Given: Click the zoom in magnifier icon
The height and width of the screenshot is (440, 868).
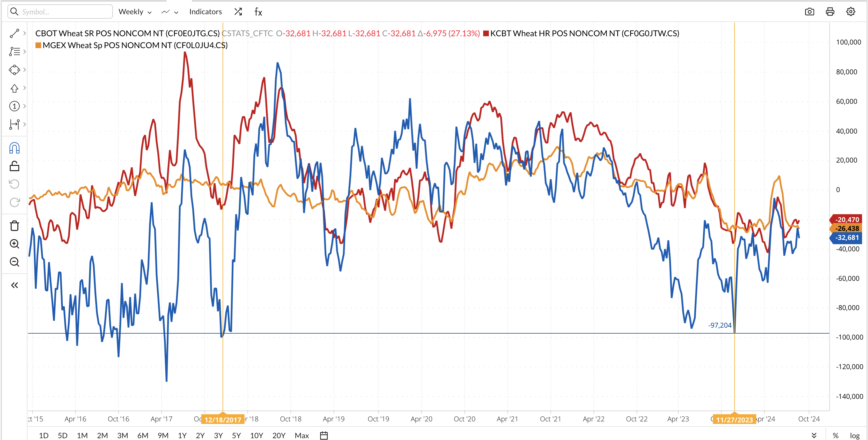Looking at the screenshot, I should point(14,244).
